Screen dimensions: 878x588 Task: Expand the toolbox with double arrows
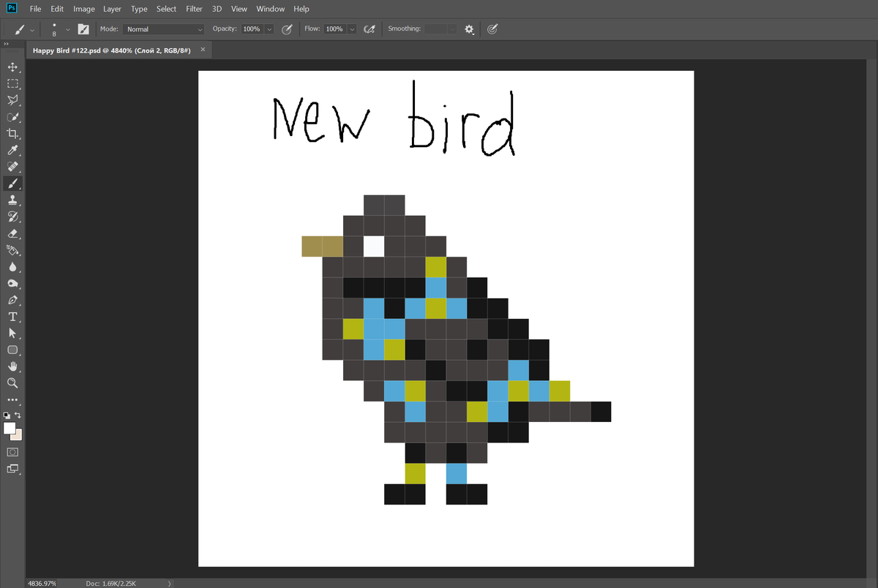click(7, 45)
